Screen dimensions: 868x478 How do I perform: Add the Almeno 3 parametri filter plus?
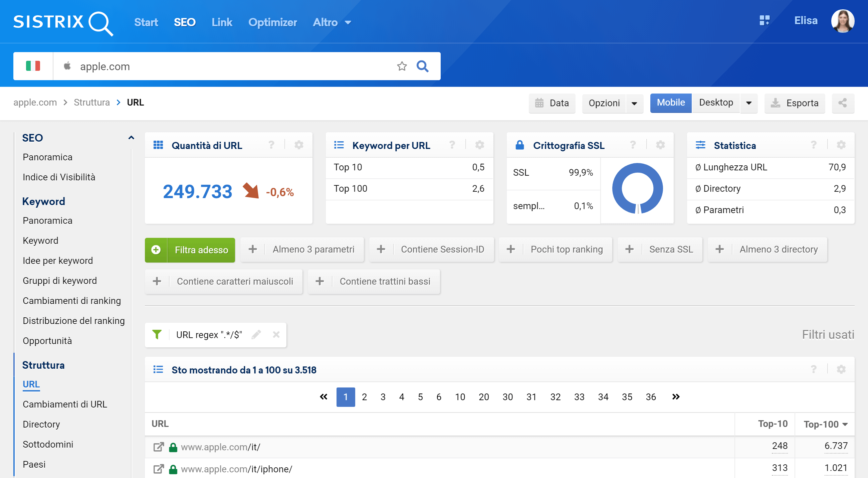[253, 250]
